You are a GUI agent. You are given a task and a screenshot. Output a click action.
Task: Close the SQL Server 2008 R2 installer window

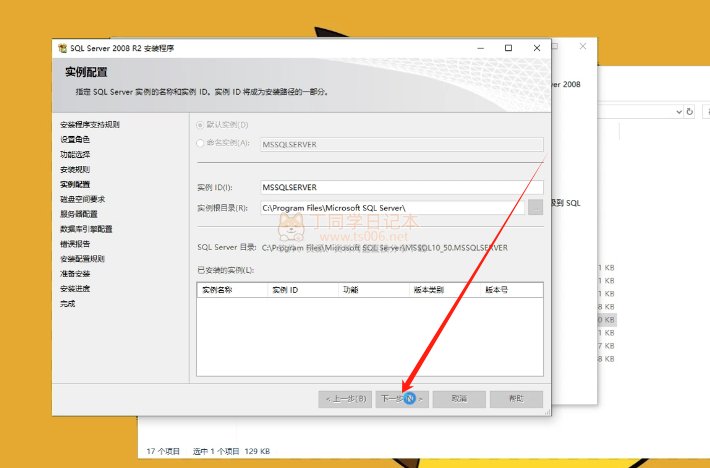pyautogui.click(x=537, y=48)
